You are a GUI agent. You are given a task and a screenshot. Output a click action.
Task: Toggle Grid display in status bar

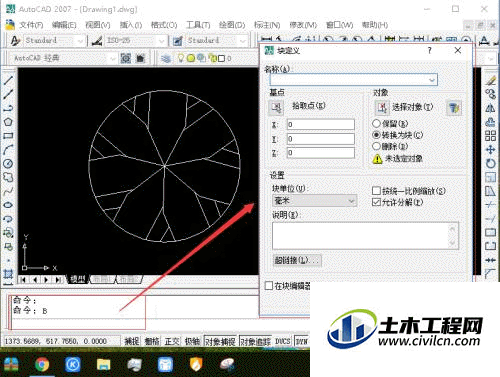coord(152,341)
